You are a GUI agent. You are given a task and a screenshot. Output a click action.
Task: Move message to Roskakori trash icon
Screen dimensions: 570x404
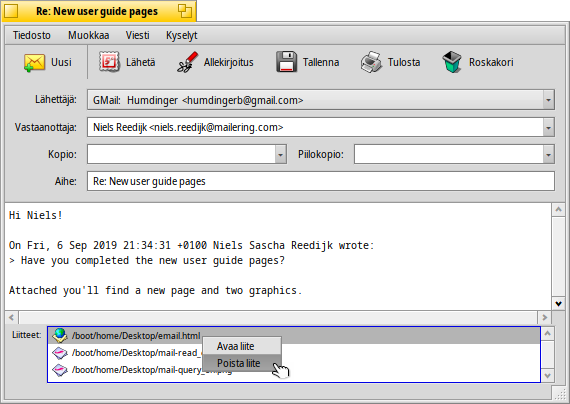coord(452,62)
